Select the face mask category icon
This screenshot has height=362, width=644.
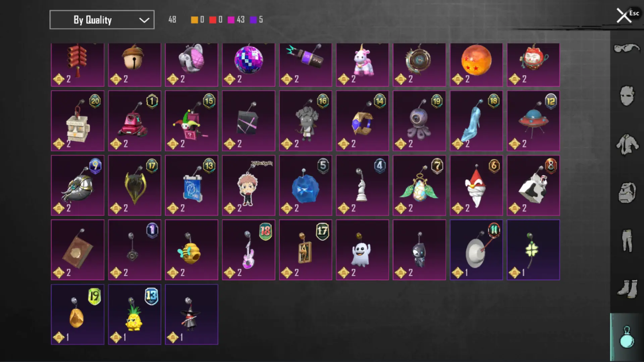tap(627, 96)
